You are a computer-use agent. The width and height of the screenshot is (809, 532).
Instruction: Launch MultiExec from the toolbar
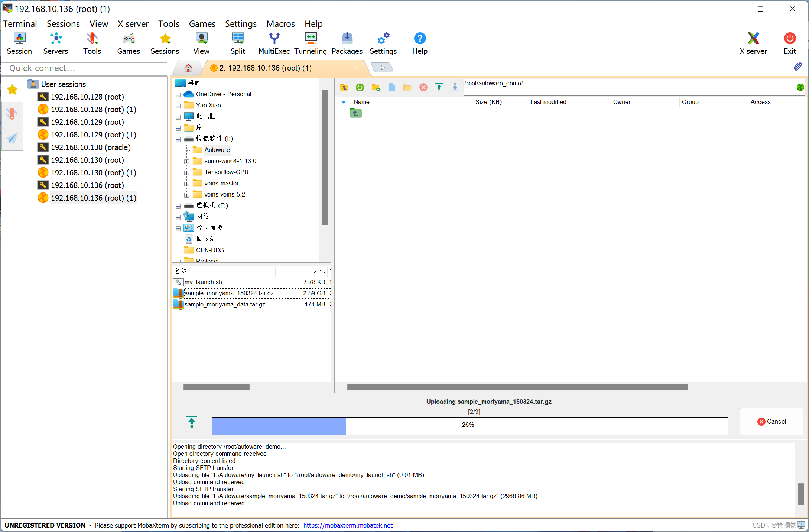pos(274,44)
